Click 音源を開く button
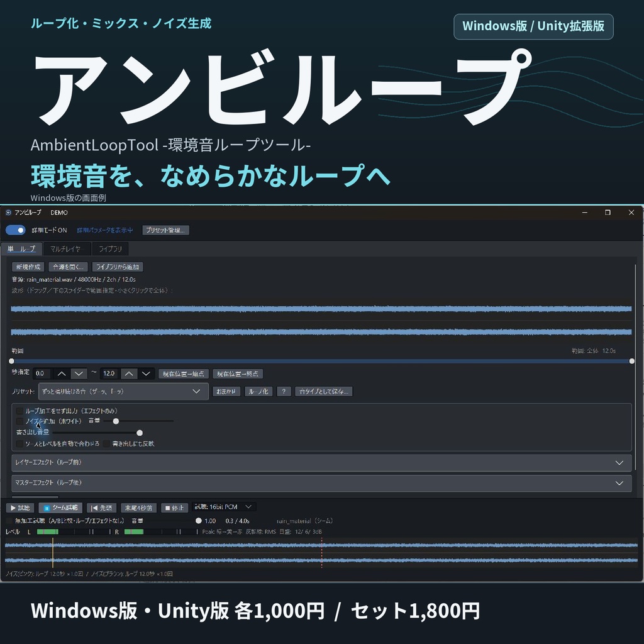The height and width of the screenshot is (644, 644). pos(68,267)
